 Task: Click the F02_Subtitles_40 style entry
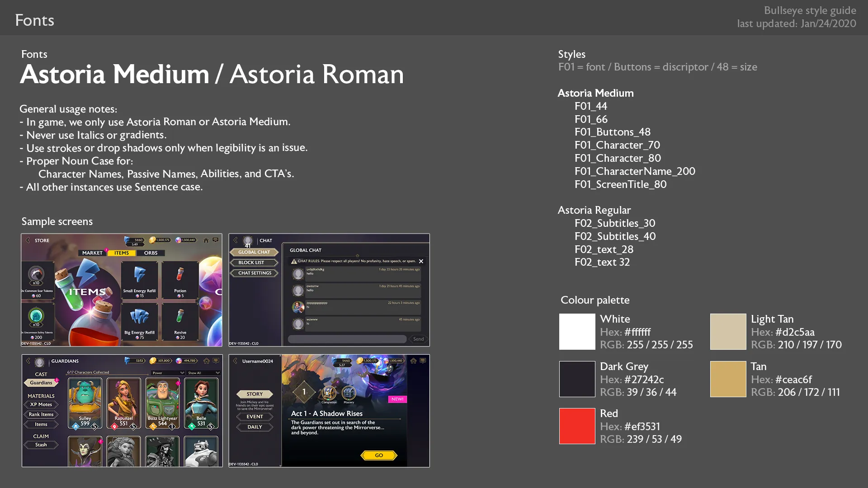(615, 236)
